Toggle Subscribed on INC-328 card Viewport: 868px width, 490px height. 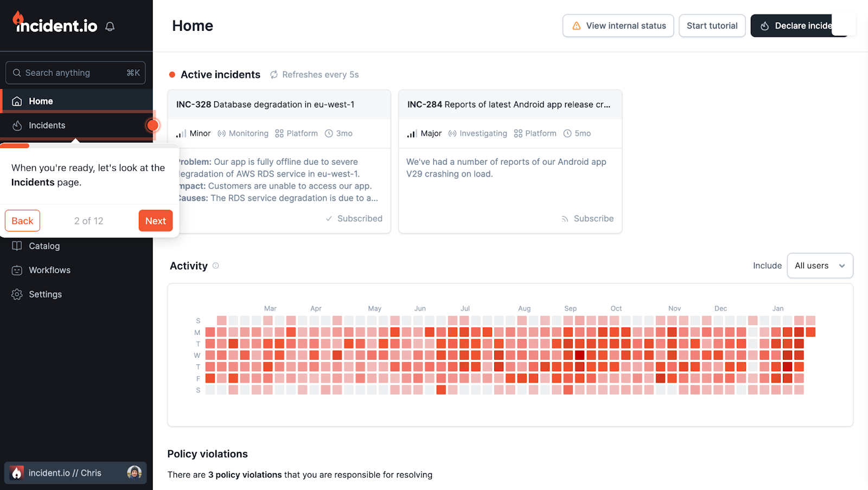point(354,218)
